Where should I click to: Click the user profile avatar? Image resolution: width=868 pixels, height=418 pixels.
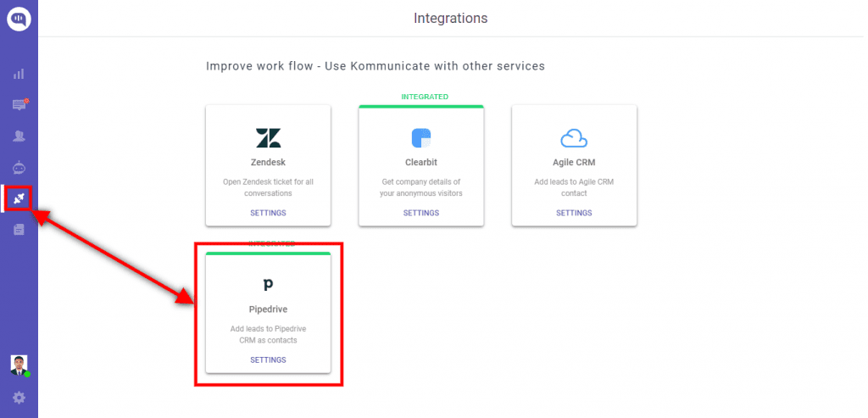(19, 365)
